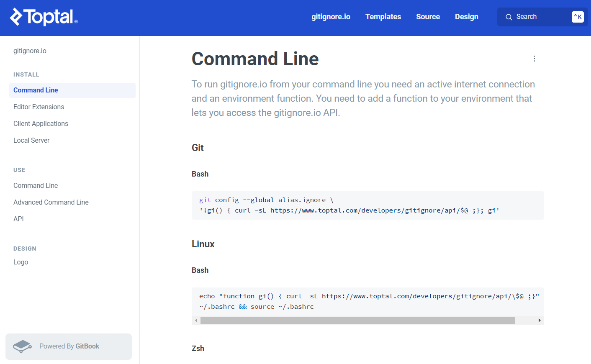Open gitignore.io sidebar home link
This screenshot has width=591, height=364.
point(30,51)
